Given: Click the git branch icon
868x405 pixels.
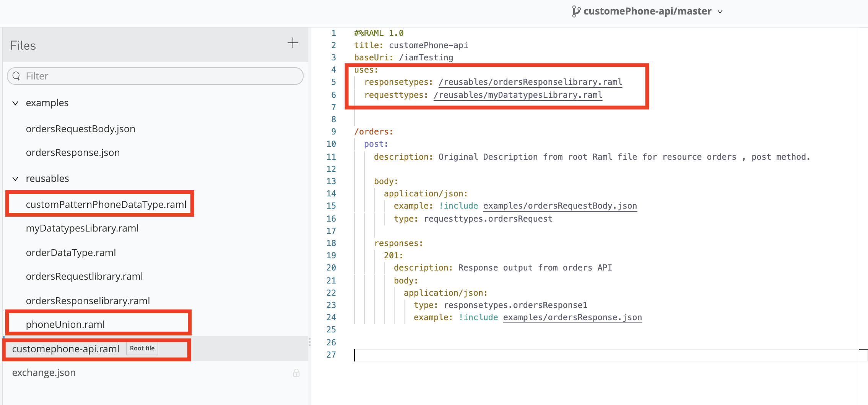Looking at the screenshot, I should [576, 11].
